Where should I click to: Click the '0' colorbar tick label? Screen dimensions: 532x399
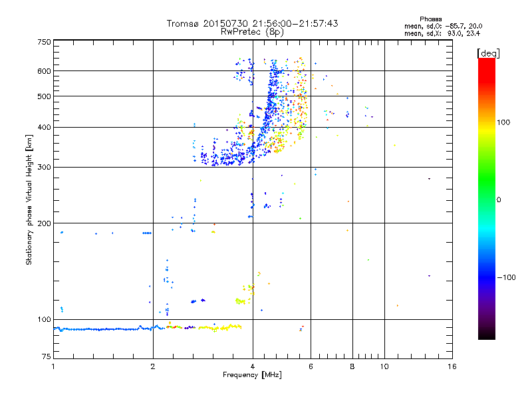click(x=499, y=200)
